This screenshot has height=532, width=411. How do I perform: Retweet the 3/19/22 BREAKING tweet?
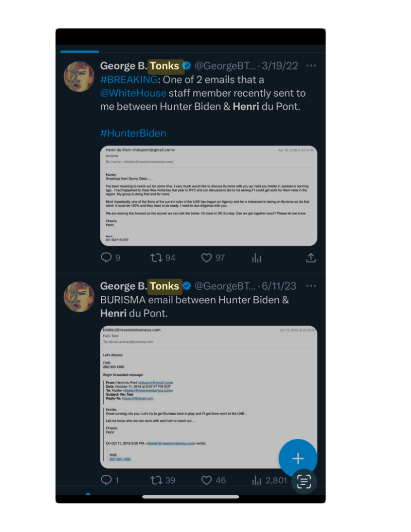click(x=157, y=258)
